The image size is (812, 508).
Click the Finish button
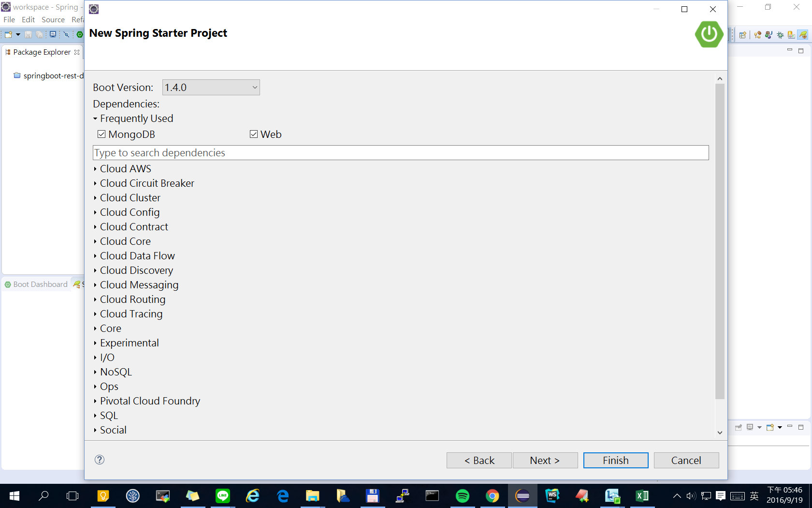tap(616, 461)
